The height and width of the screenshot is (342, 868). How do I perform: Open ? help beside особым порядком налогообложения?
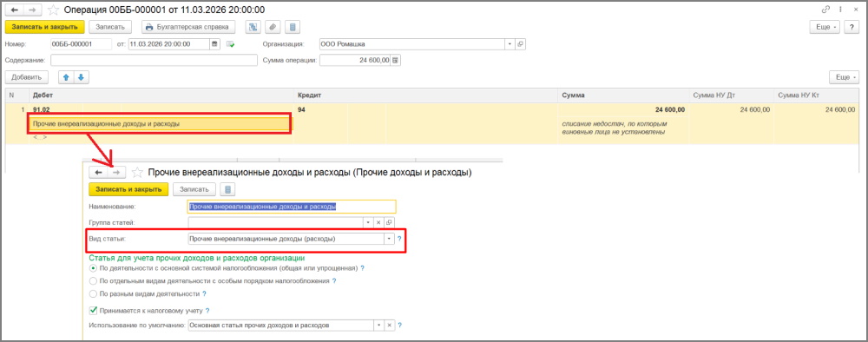334,280
